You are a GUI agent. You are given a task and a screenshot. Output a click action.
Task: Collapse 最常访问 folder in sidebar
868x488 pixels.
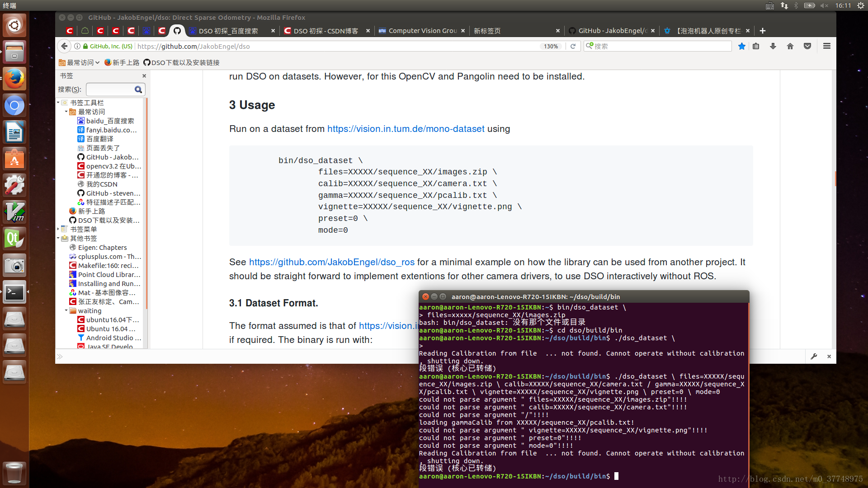[x=66, y=112]
